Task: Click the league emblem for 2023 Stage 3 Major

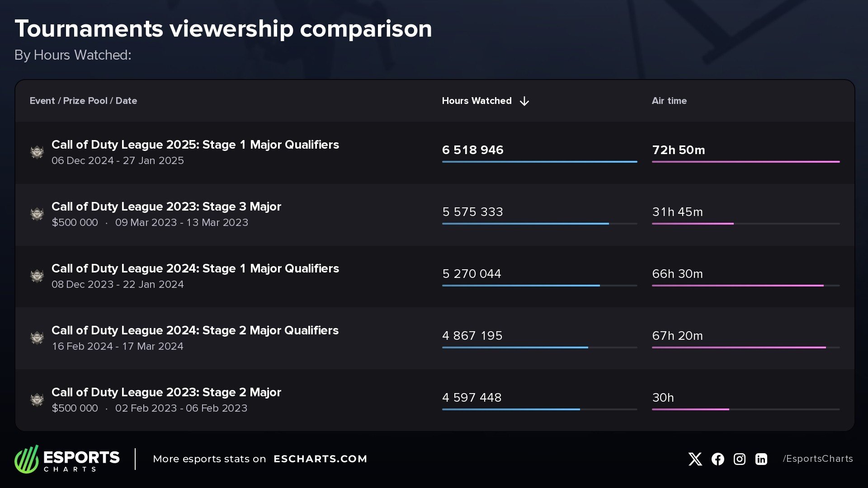Action: click(37, 214)
